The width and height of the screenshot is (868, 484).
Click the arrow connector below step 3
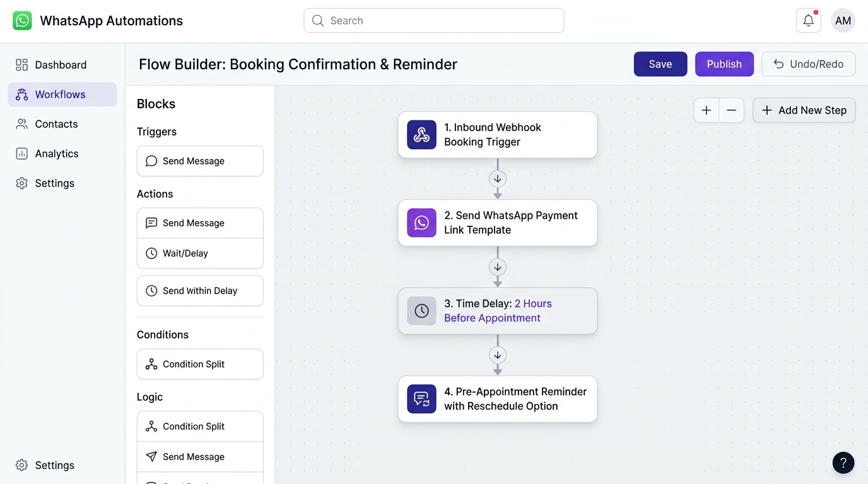click(498, 355)
